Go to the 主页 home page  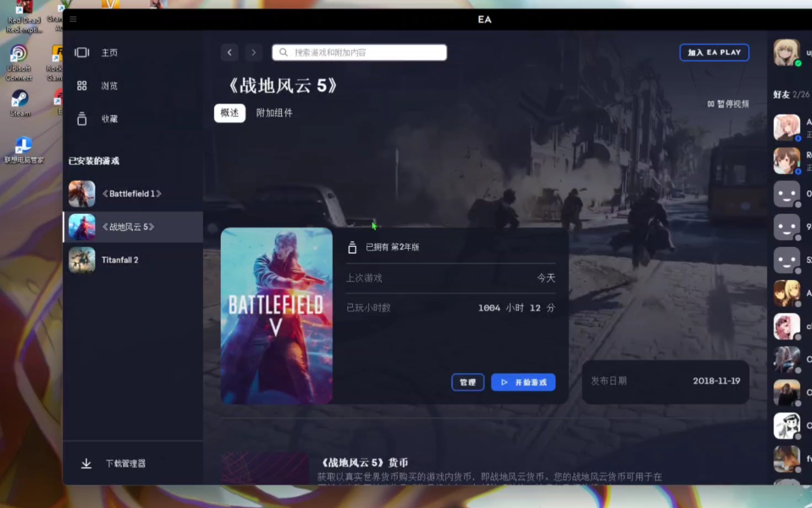tap(109, 53)
